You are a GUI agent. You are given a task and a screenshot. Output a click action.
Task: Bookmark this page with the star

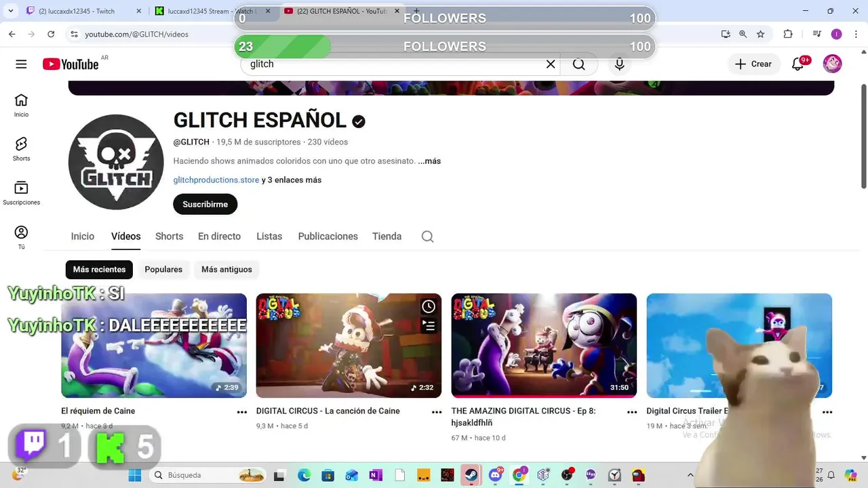761,34
